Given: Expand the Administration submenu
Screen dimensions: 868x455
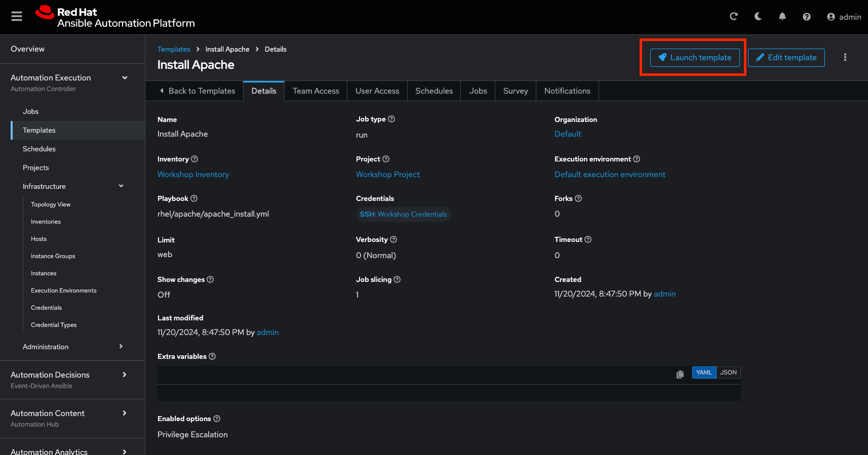Looking at the screenshot, I should pos(121,347).
